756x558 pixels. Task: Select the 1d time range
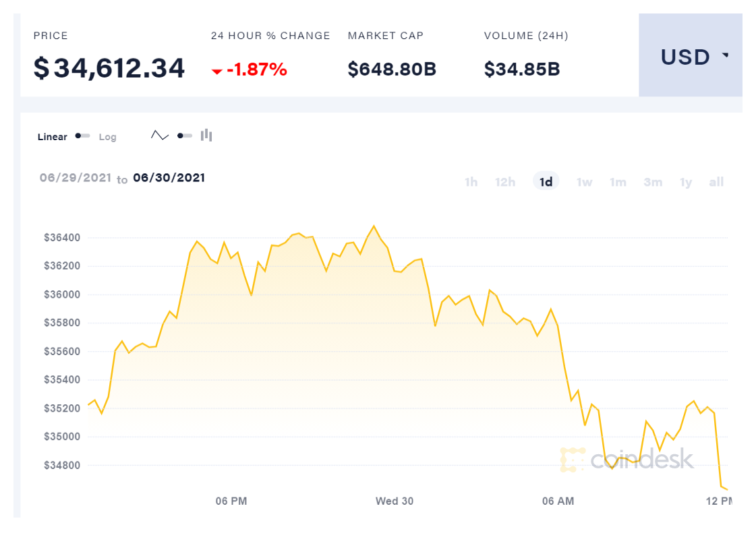[546, 182]
